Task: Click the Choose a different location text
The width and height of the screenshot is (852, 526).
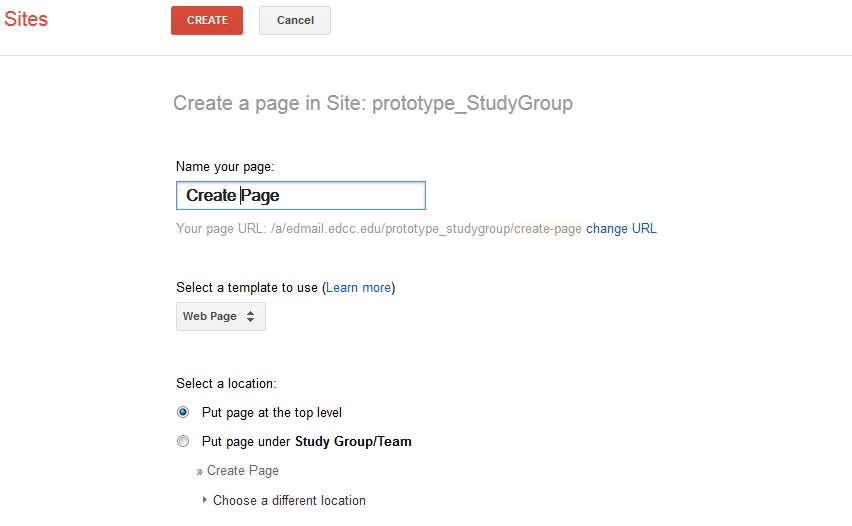Action: tap(289, 500)
